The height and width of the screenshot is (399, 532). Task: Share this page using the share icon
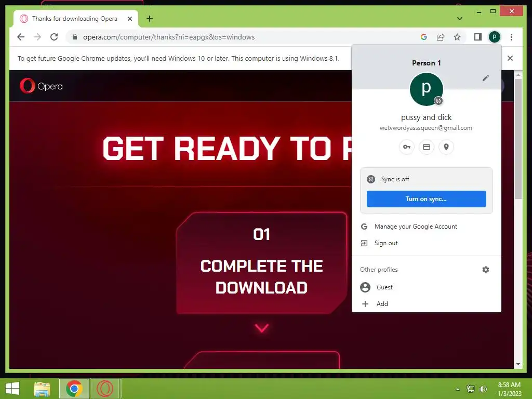pos(441,37)
